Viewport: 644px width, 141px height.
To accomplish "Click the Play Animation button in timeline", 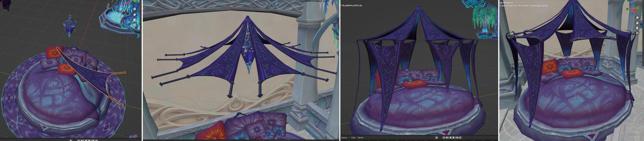I will point(454,137).
